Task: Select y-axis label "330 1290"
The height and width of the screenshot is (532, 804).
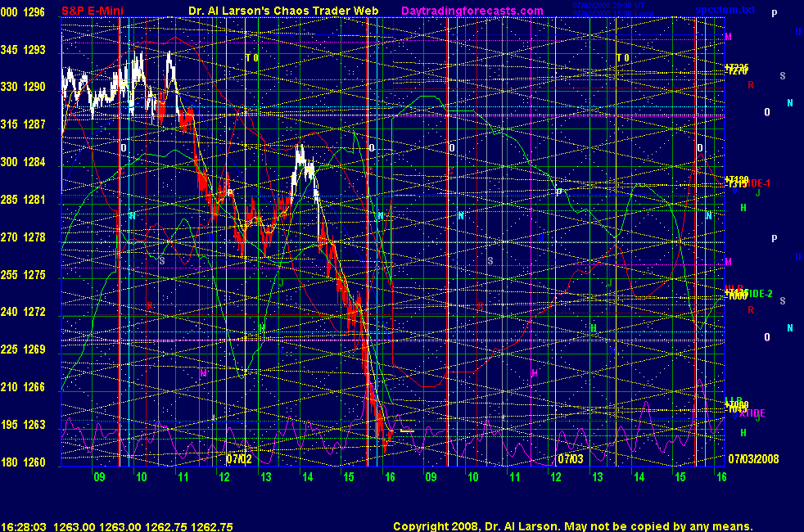Action: pos(23,87)
